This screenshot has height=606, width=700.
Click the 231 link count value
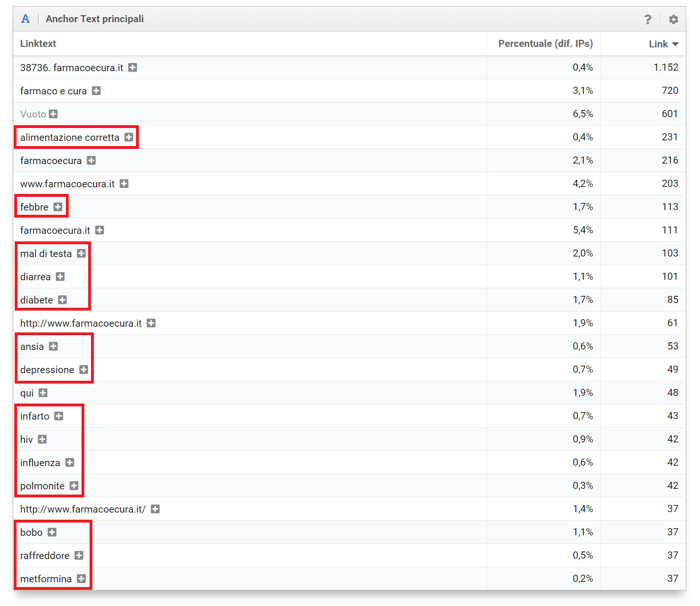(x=670, y=137)
